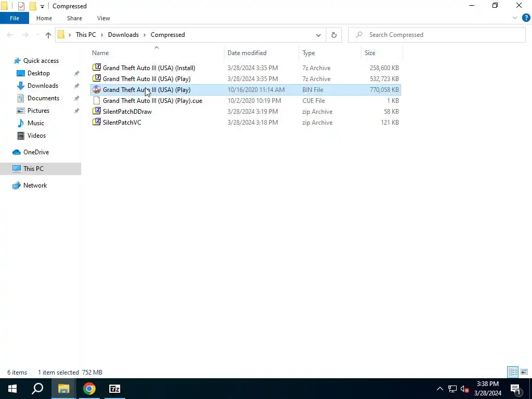The width and height of the screenshot is (532, 399).
Task: Open the View ribbon tab
Action: point(103,18)
